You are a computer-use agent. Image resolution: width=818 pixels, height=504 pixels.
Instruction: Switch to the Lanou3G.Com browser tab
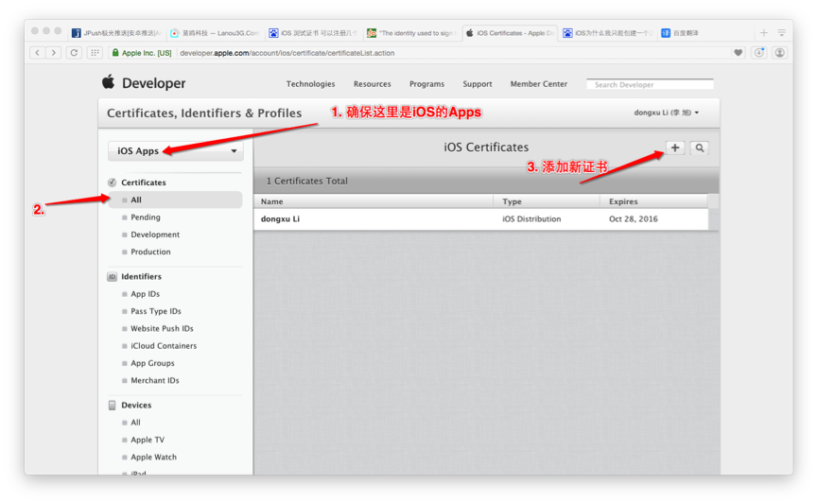tap(215, 33)
